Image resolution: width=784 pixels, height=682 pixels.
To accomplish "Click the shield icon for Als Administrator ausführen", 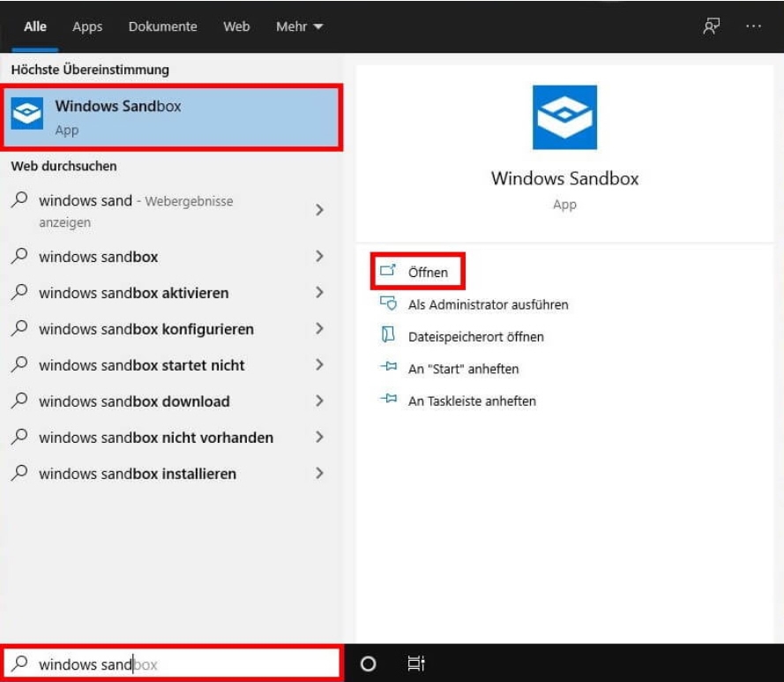I will [x=389, y=304].
